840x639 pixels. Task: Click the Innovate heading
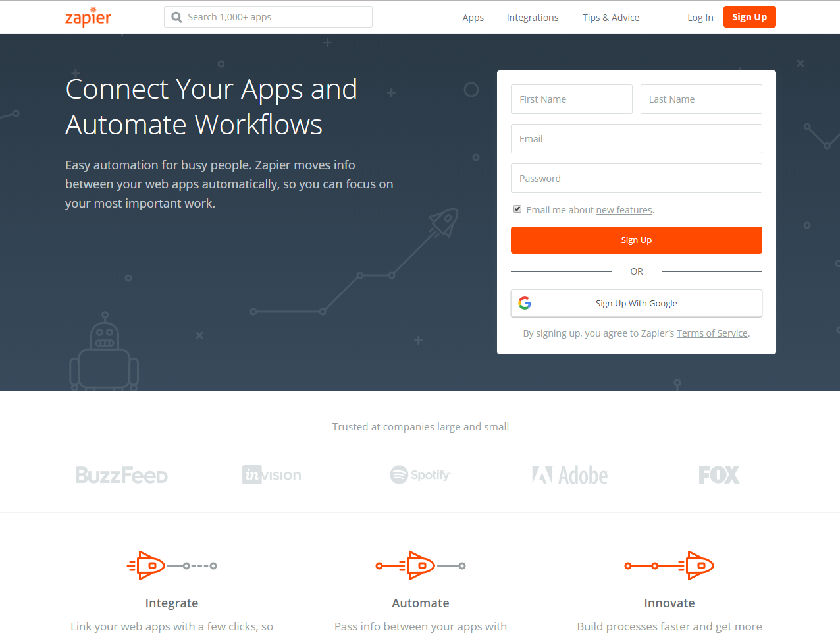tap(669, 603)
